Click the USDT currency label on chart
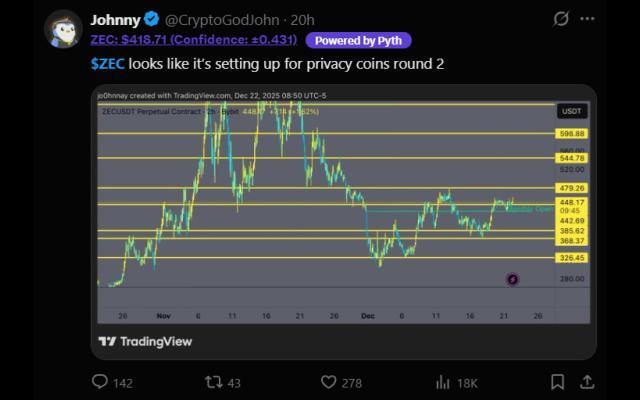 (571, 111)
